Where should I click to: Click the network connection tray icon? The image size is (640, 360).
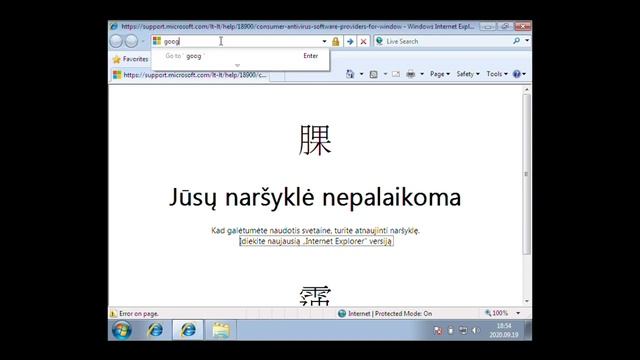(x=463, y=330)
